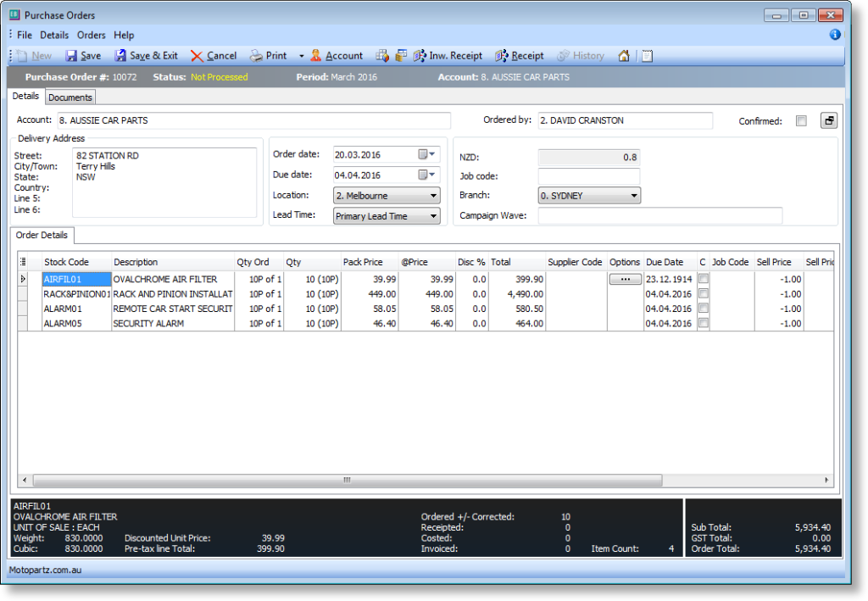Click the New toolbar item
Screen dimensions: 868x601
tap(34, 55)
